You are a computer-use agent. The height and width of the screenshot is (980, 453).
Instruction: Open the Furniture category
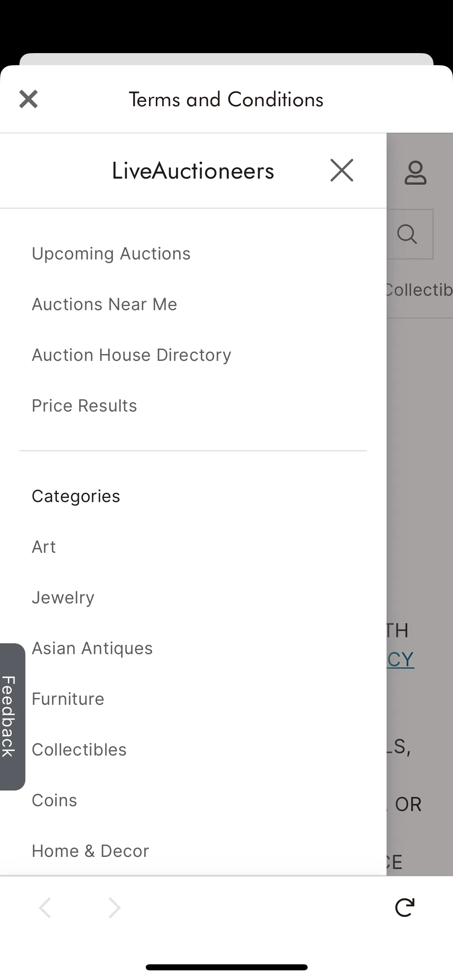pos(68,699)
